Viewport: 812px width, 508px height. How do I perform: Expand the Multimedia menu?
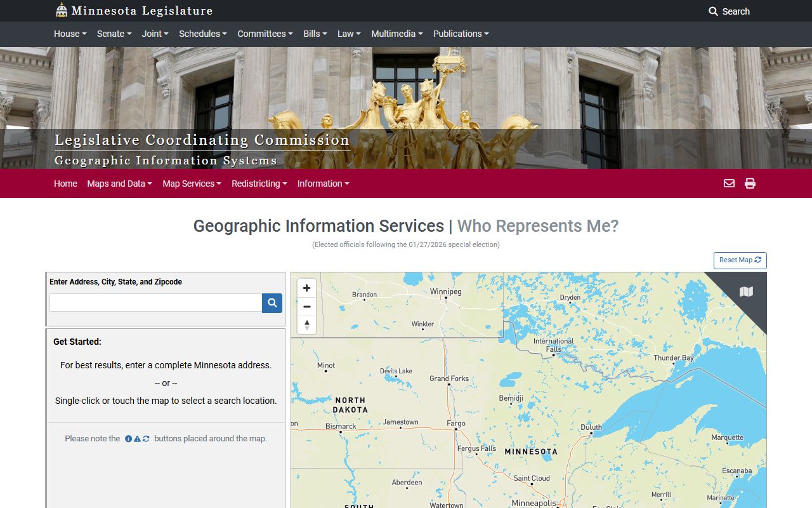(397, 34)
